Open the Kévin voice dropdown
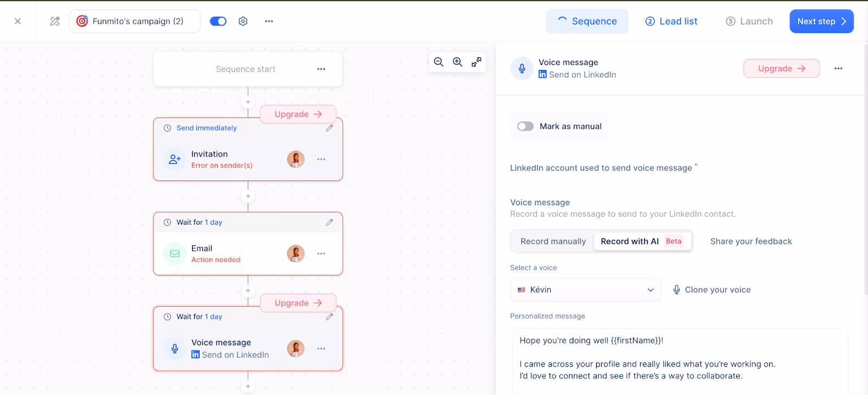This screenshot has height=395, width=868. [585, 290]
